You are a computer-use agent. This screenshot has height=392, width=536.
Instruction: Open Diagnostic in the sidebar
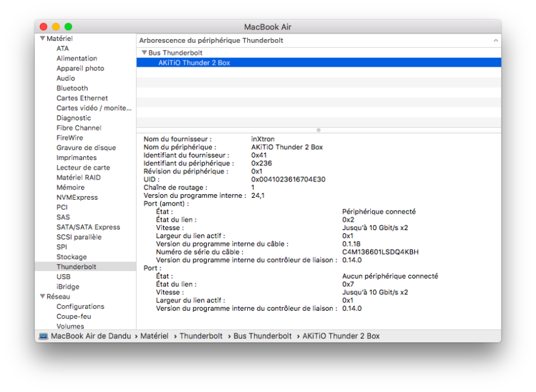(74, 118)
